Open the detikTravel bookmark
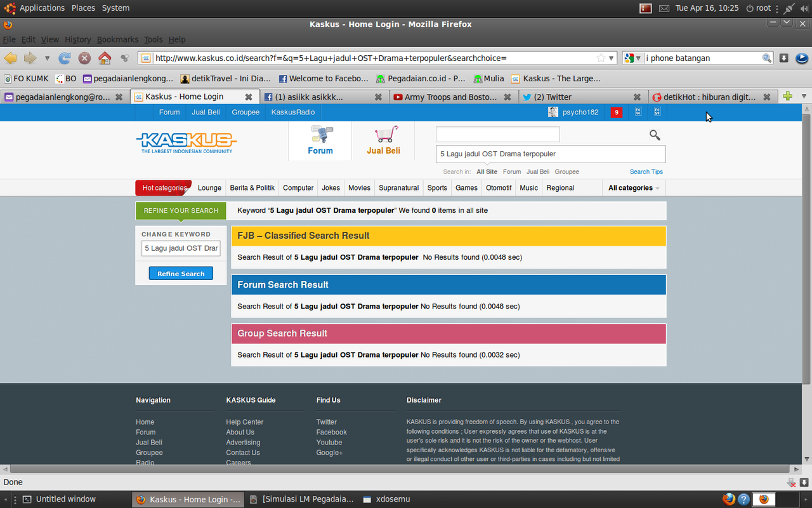 [225, 79]
